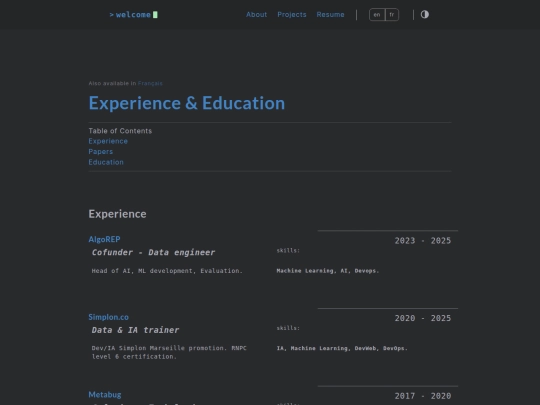Open the Projects page in navigation
540x405 pixels.
point(292,15)
